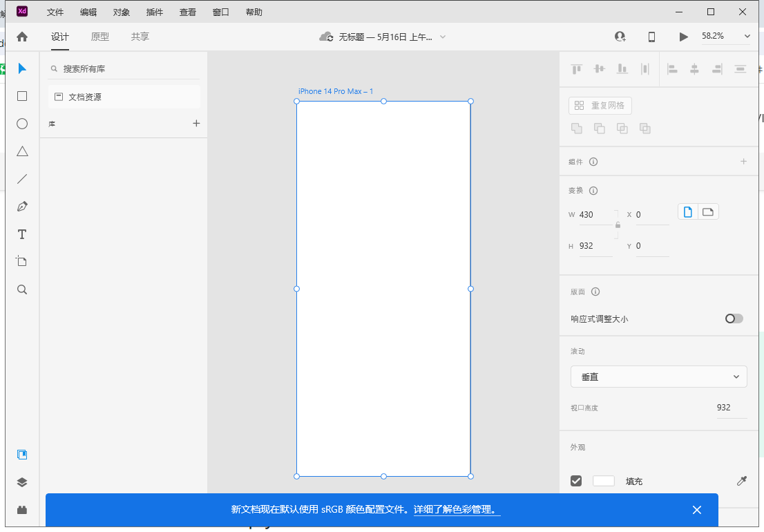This screenshot has height=532, width=764.
Task: Click the fill color swatch
Action: [x=603, y=480]
